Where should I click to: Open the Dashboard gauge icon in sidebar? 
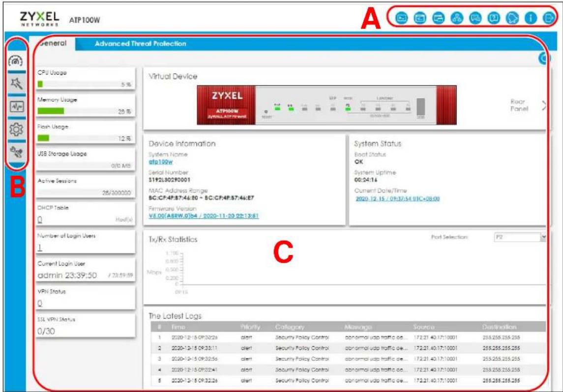click(x=16, y=60)
